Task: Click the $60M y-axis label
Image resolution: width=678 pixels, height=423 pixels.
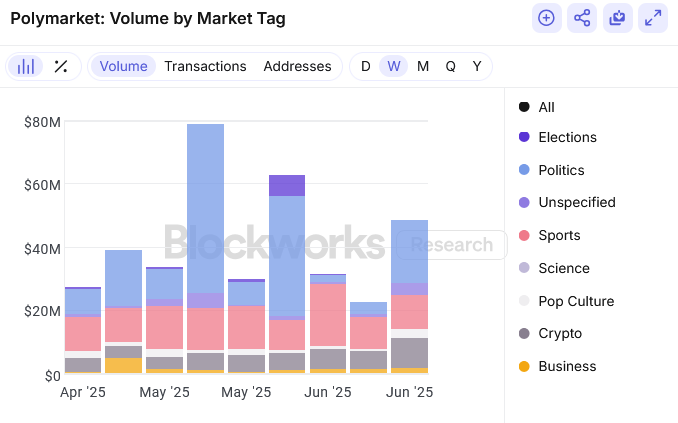Action: click(42, 186)
